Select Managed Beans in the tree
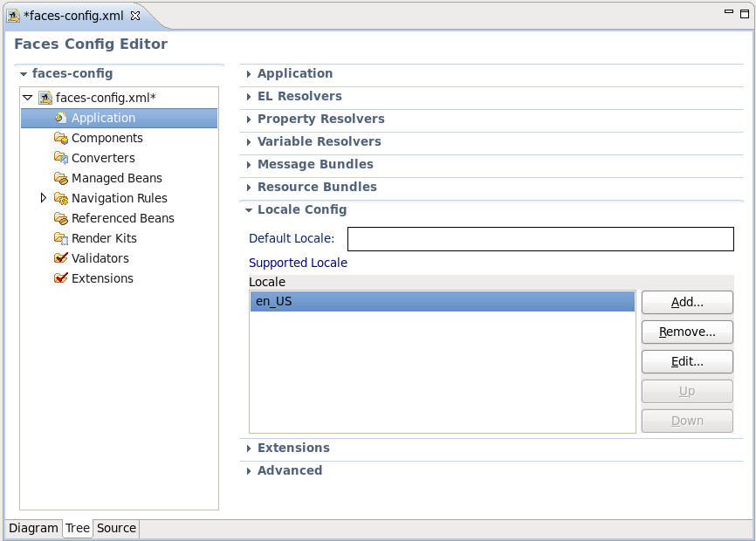Viewport: 756px width, 541px height. pyautogui.click(x=117, y=178)
